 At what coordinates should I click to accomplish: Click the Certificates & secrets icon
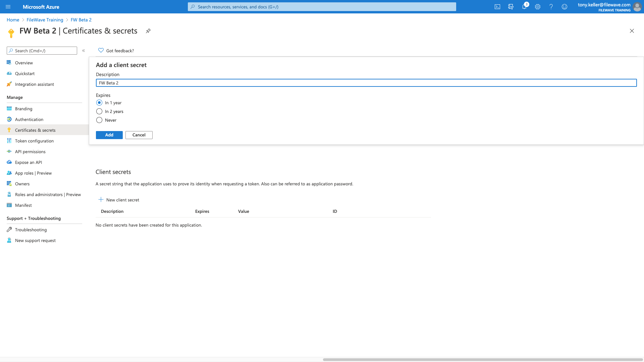pyautogui.click(x=9, y=130)
